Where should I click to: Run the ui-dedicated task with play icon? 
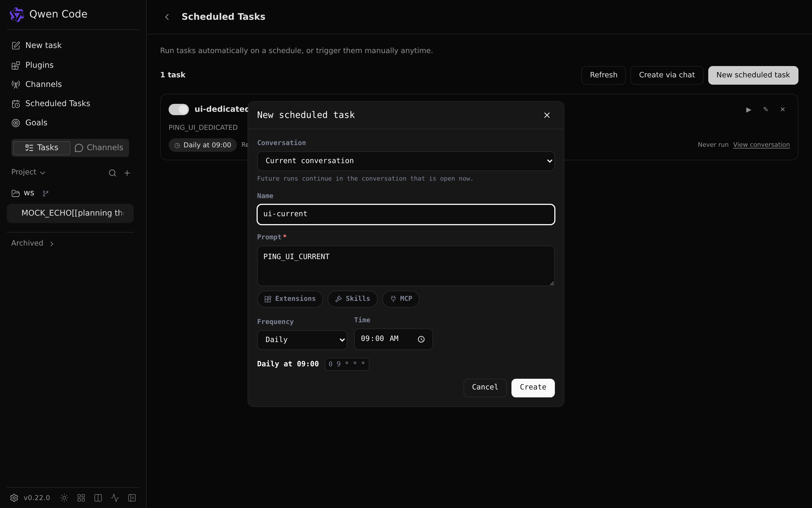coord(748,110)
